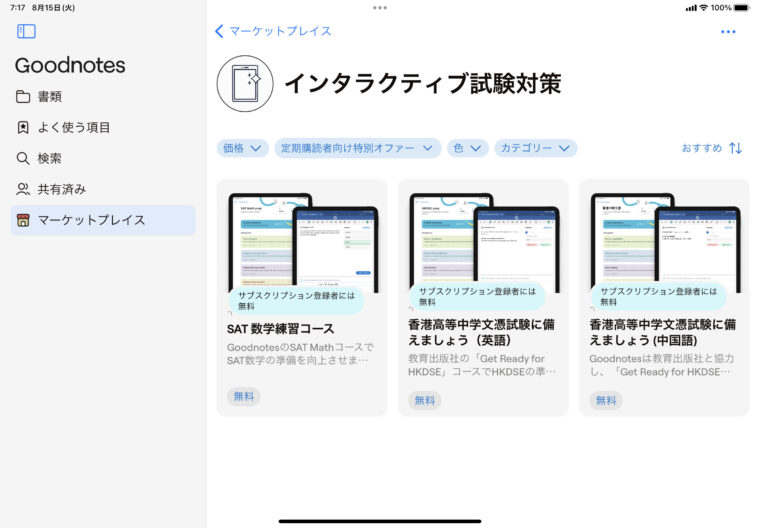Select マーケットプレイス in sidebar
This screenshot has width=760, height=528.
(x=103, y=220)
